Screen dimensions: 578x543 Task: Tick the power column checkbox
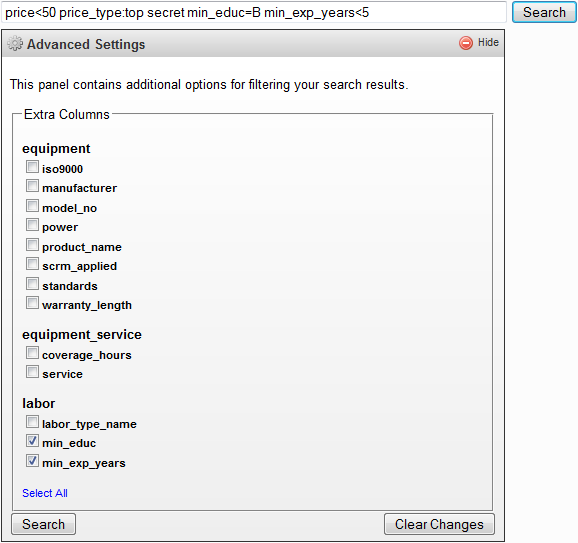pyautogui.click(x=32, y=225)
